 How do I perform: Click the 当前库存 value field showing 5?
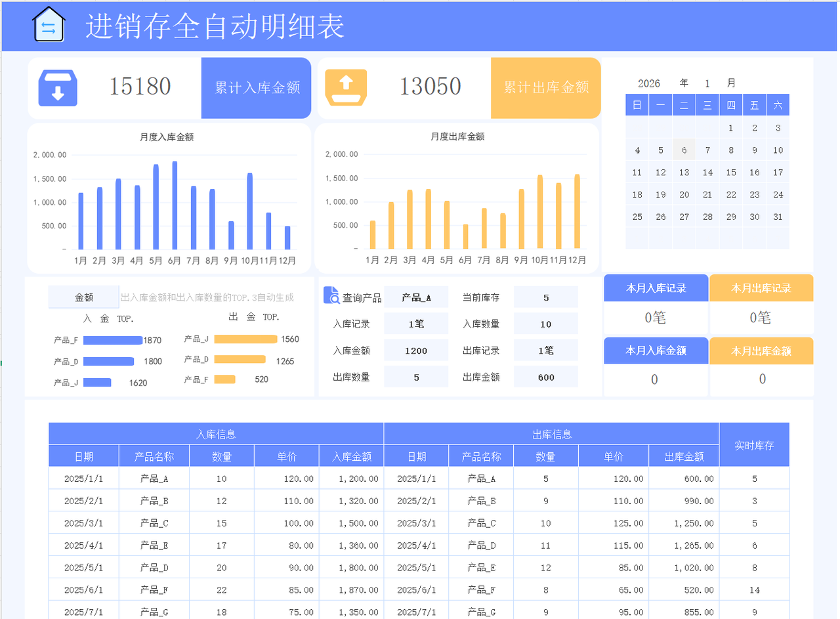[546, 297]
